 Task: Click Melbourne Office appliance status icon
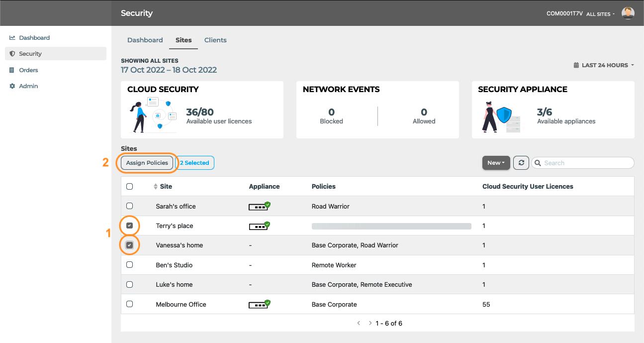click(x=260, y=304)
